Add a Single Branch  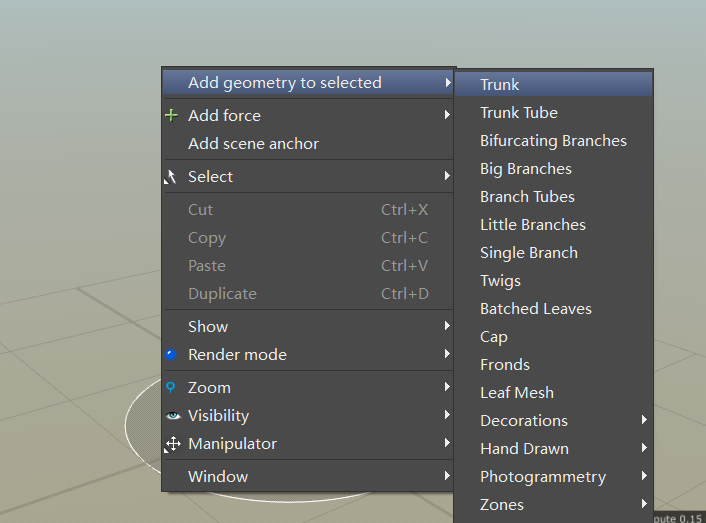pos(553,252)
